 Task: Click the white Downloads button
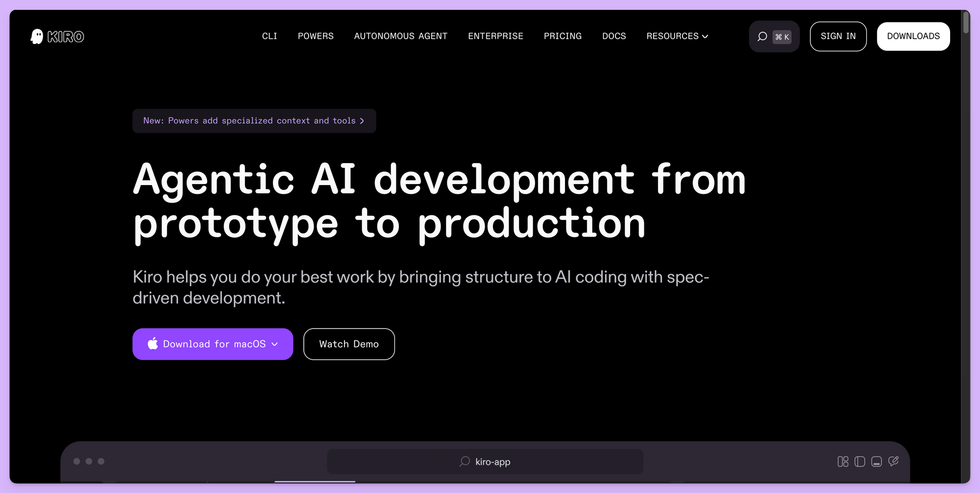coord(913,36)
